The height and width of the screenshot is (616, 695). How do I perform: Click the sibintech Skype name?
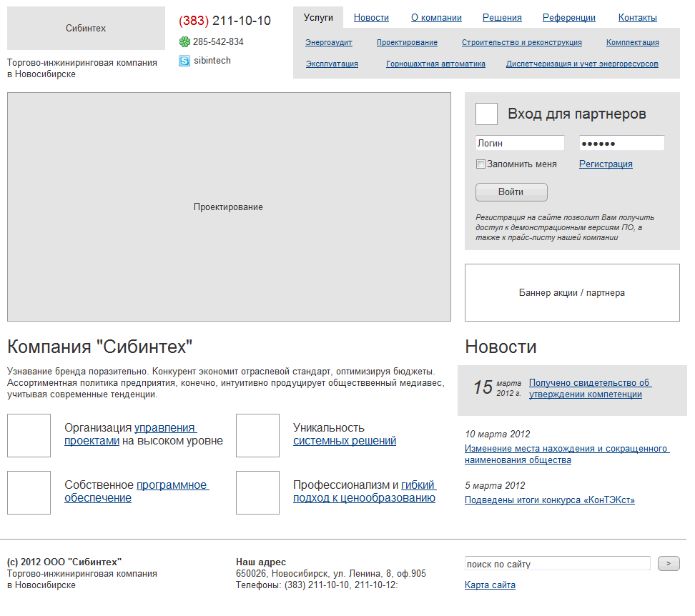[x=212, y=61]
